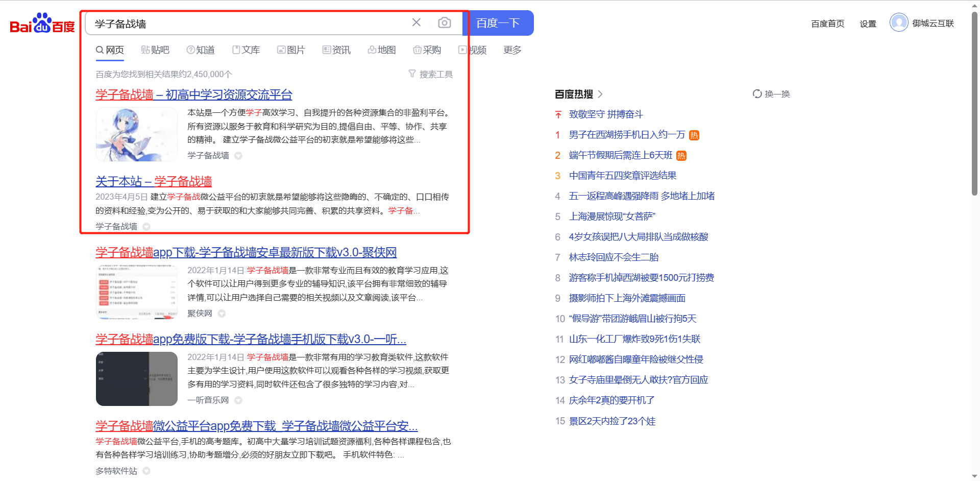This screenshot has height=481, width=980.
Task: Click the magnifier icon on the 网页 tab
Action: pyautogui.click(x=99, y=50)
